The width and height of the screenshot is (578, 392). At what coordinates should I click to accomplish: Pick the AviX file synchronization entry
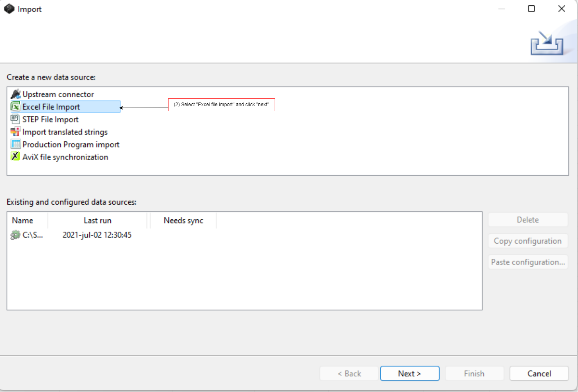pyautogui.click(x=65, y=157)
